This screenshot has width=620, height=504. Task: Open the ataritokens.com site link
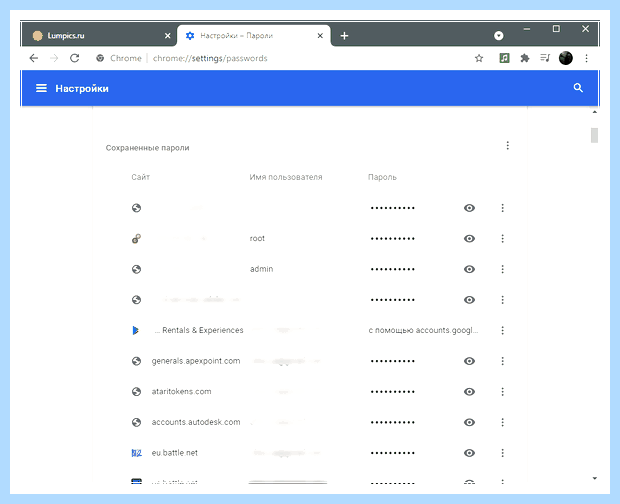coord(181,391)
